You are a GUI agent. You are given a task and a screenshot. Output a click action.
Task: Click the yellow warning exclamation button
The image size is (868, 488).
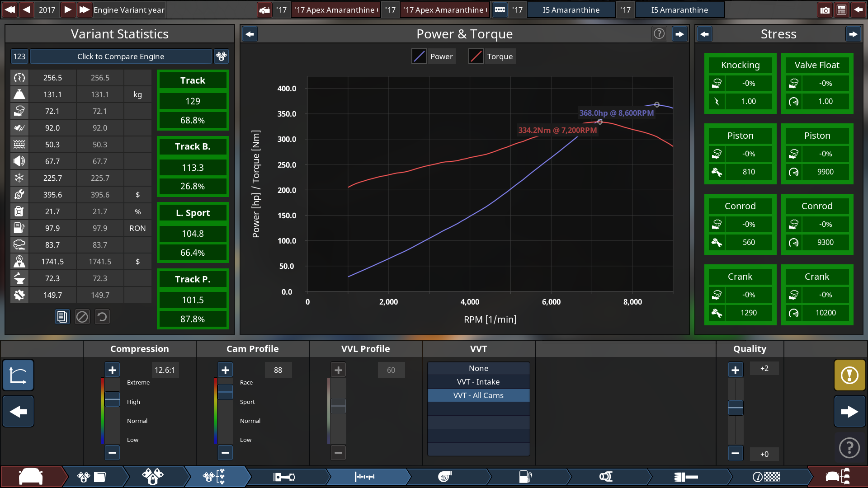pos(849,375)
